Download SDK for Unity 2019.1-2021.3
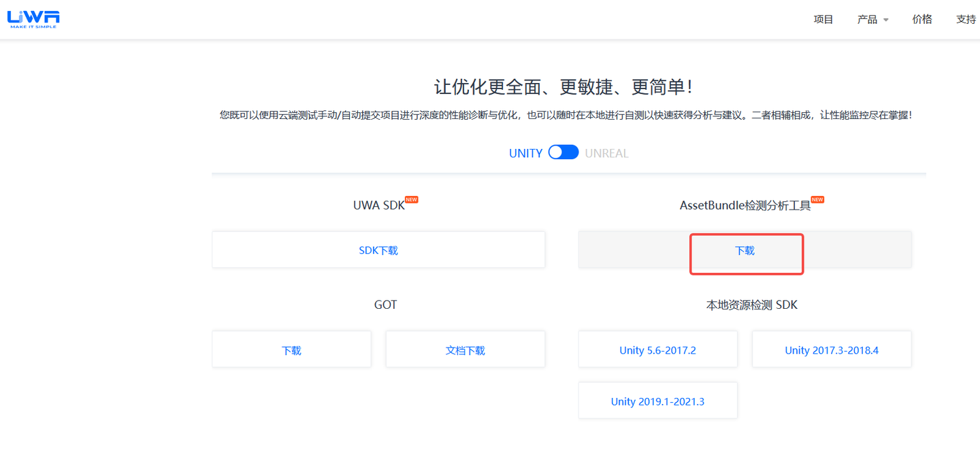This screenshot has height=451, width=980. (x=657, y=401)
